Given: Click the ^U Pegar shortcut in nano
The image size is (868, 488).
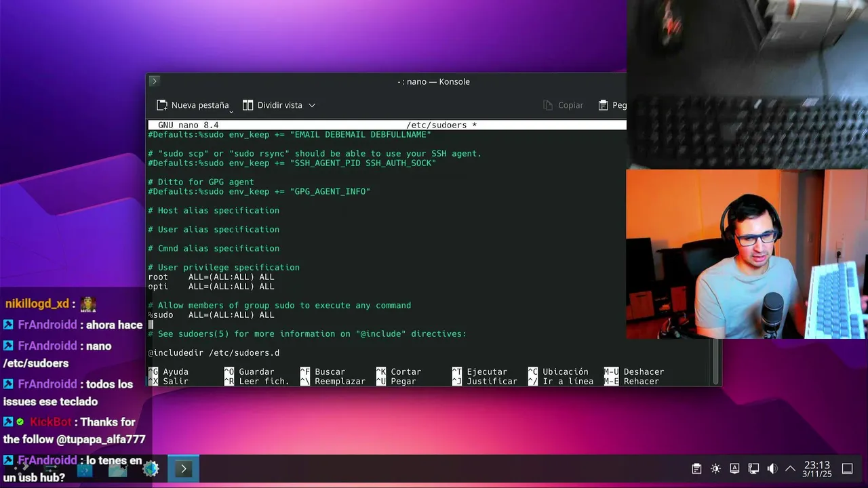Looking at the screenshot, I should tap(396, 382).
